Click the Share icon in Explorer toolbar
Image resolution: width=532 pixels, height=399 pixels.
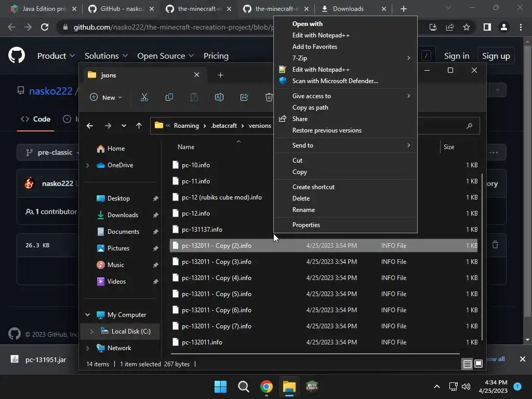tap(244, 97)
